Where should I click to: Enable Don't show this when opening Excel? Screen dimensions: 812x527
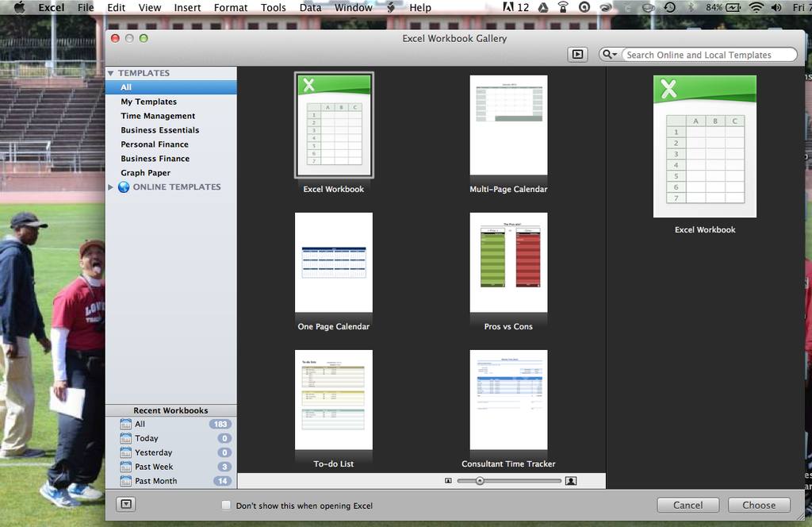[225, 505]
